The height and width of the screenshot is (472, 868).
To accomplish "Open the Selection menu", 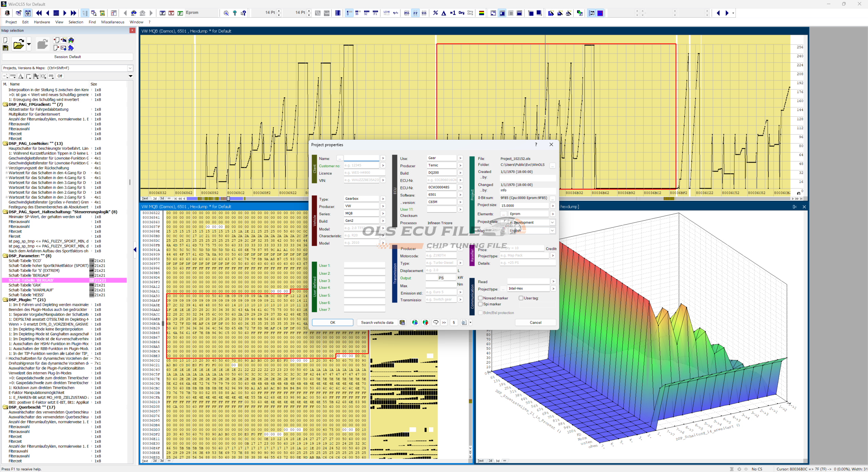I will [76, 22].
